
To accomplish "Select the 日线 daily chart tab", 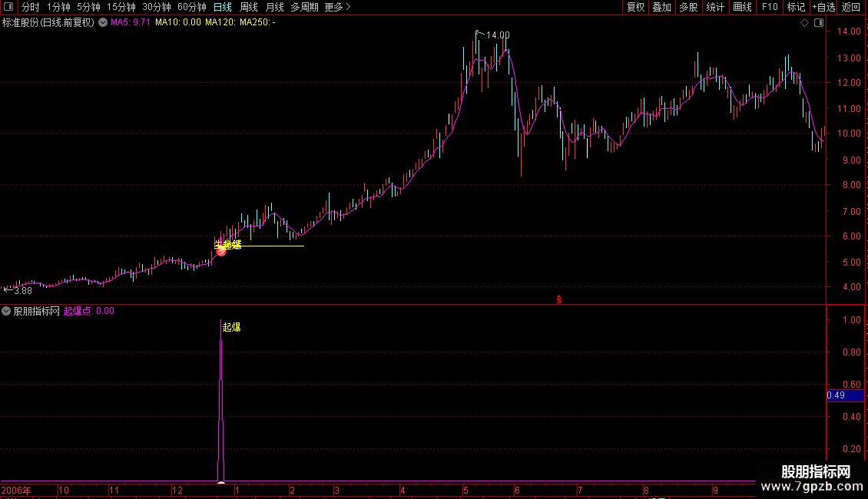I will pyautogui.click(x=223, y=7).
